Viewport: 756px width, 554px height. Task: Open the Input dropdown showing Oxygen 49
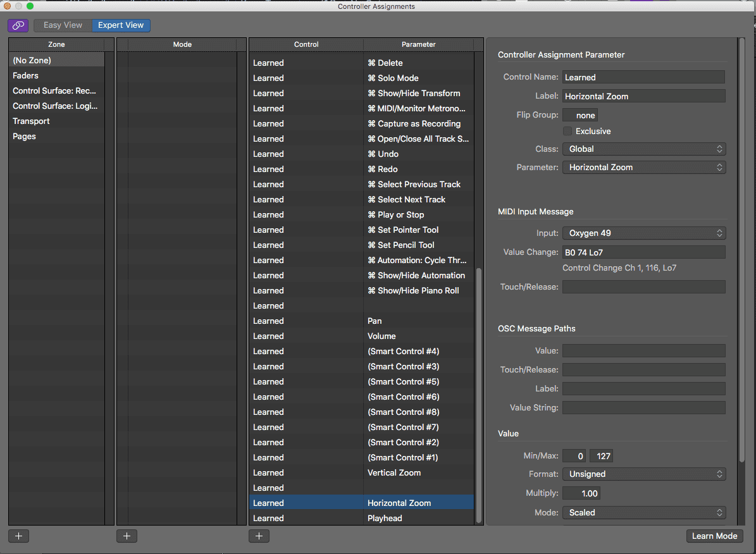[x=643, y=233]
